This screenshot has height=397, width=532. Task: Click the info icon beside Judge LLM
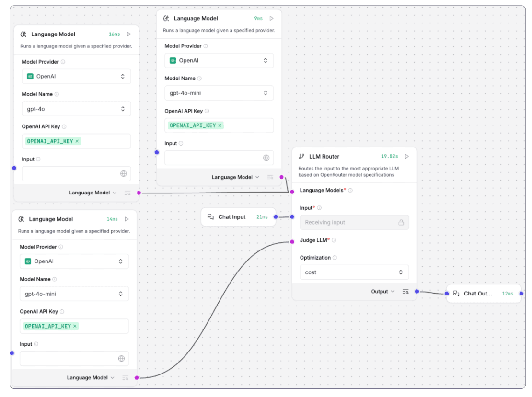click(334, 240)
